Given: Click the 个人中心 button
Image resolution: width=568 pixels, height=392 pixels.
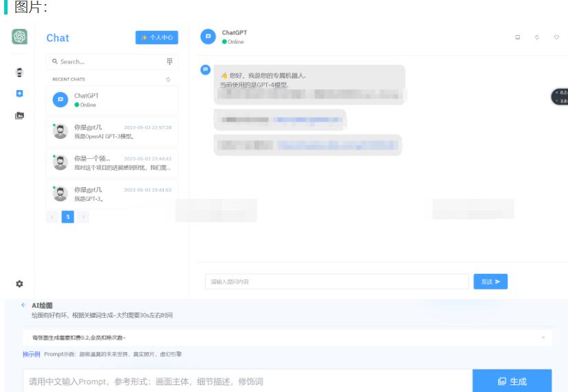Looking at the screenshot, I should click(157, 37).
